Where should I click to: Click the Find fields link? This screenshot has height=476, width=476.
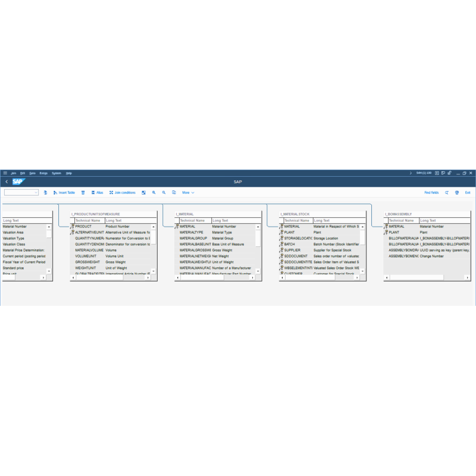click(432, 192)
